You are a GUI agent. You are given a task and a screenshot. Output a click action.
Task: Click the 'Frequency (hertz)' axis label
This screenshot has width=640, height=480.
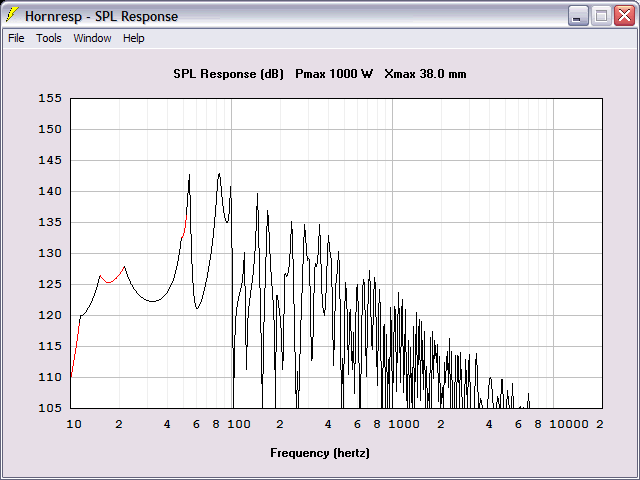pyautogui.click(x=320, y=453)
